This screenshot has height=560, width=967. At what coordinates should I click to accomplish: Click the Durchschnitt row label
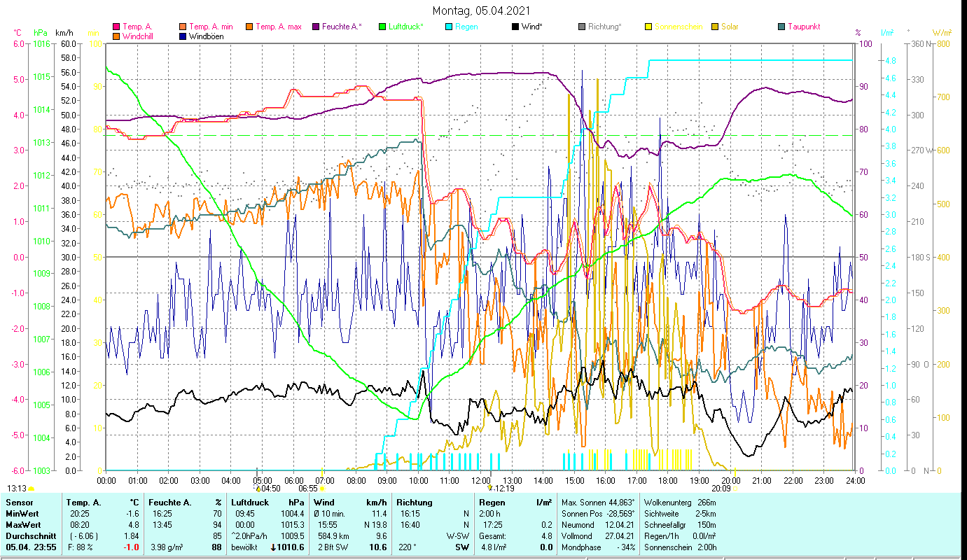click(29, 535)
